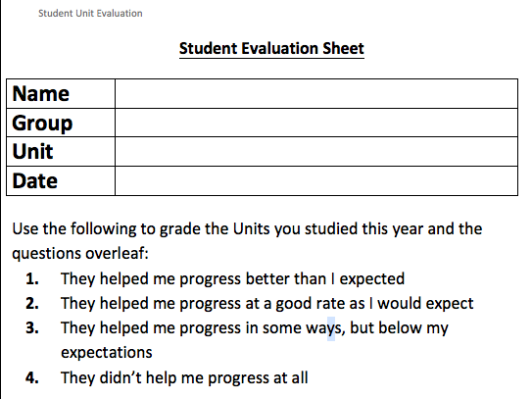Image resolution: width=532 pixels, height=399 pixels.
Task: Click the empty Unit input cell
Action: [x=316, y=152]
